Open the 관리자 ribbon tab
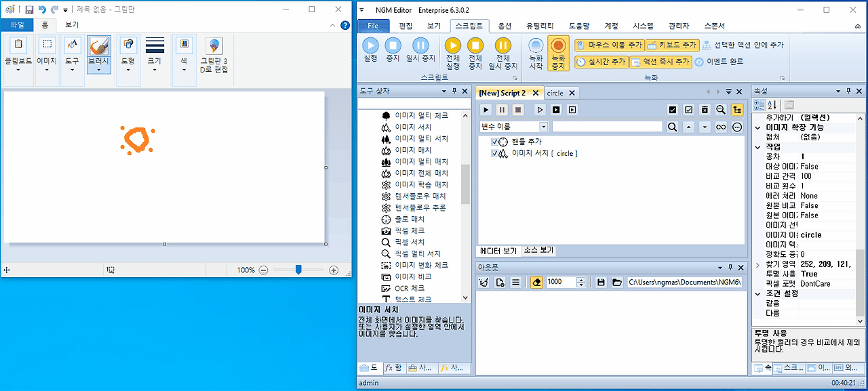The width and height of the screenshot is (868, 391). [679, 26]
